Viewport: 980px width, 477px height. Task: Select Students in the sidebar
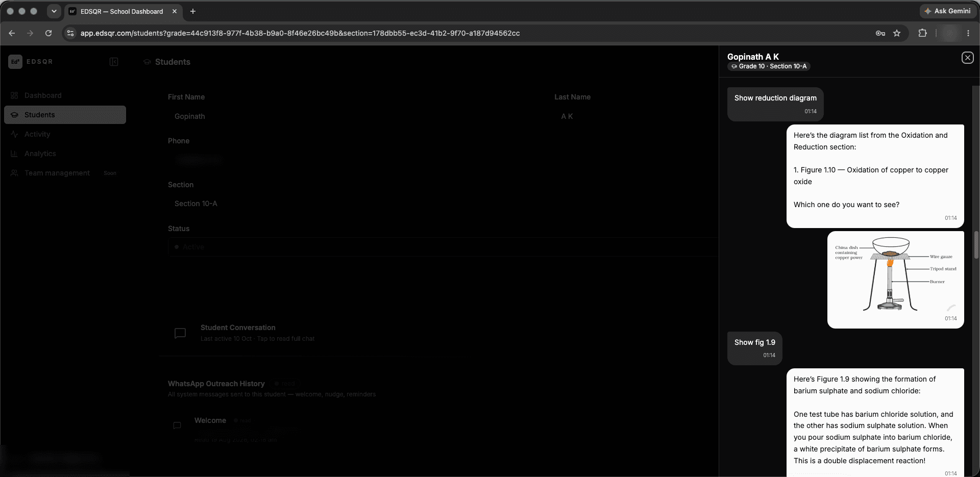[65, 115]
